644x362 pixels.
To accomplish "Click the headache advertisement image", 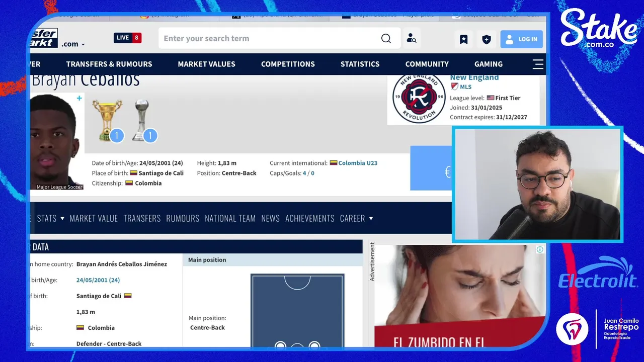I will coord(460,297).
